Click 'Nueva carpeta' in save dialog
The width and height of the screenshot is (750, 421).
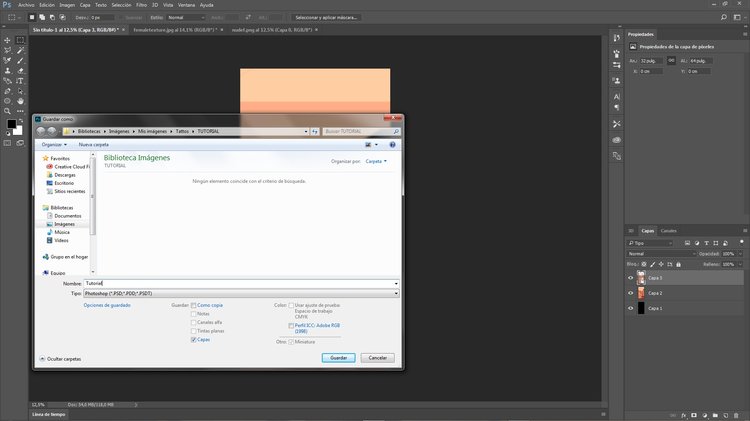(x=94, y=144)
